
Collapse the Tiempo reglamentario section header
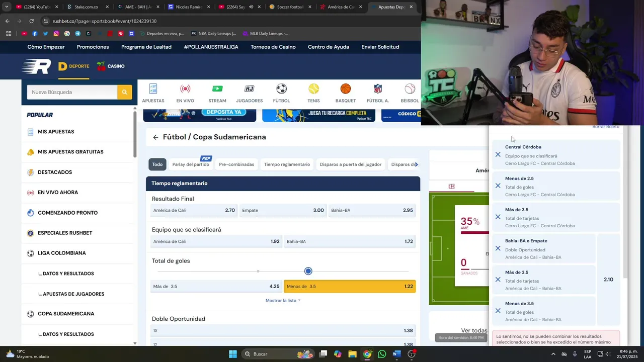tap(283, 184)
